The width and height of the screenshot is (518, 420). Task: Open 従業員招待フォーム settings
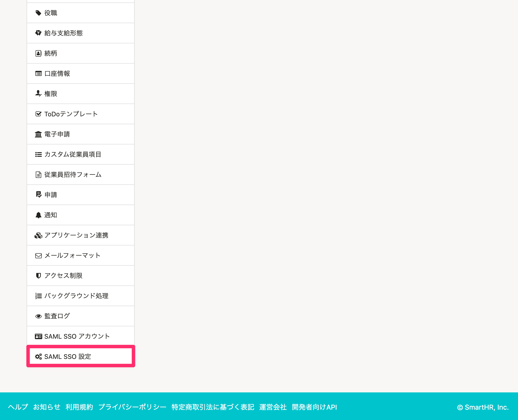(x=81, y=175)
